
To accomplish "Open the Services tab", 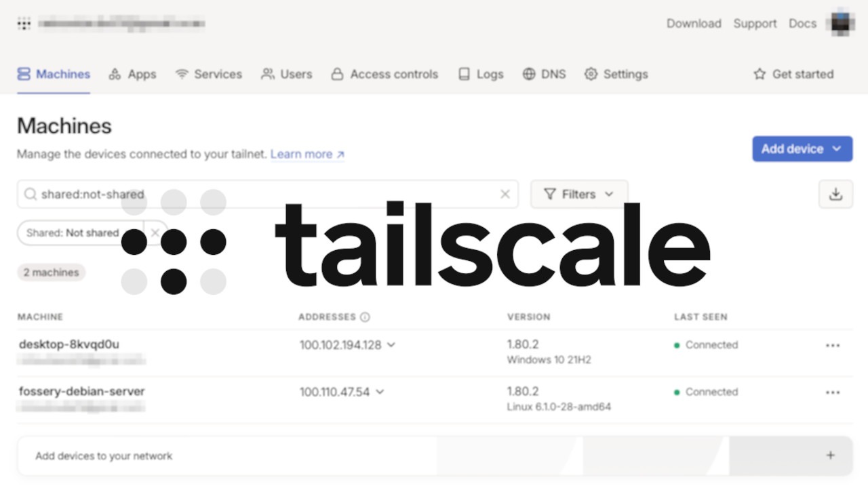I will click(x=209, y=75).
